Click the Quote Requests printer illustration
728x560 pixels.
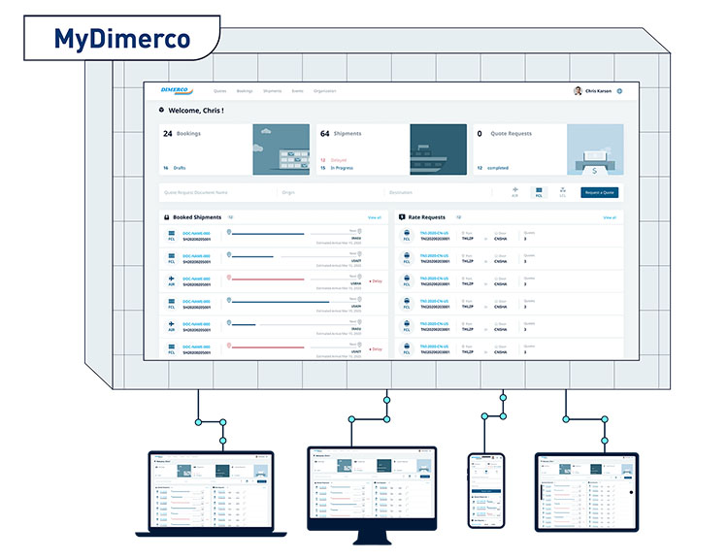tap(595, 149)
